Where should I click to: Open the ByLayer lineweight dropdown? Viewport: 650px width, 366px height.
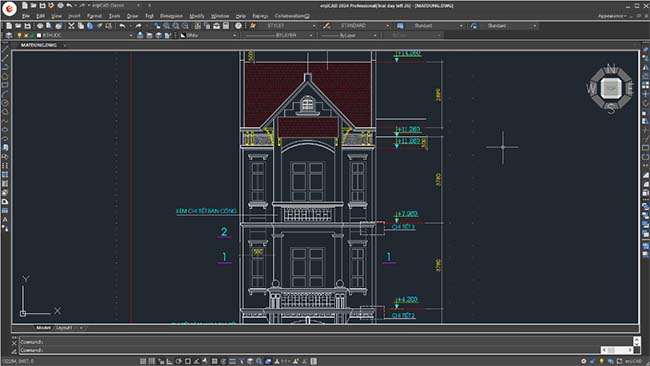pyautogui.click(x=375, y=36)
